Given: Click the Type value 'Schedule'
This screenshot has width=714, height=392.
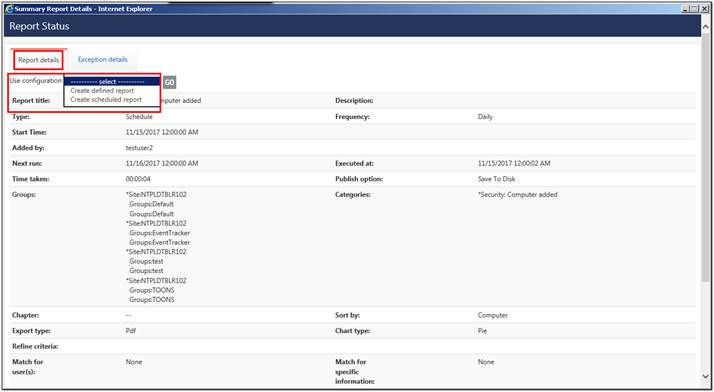Looking at the screenshot, I should coord(139,117).
